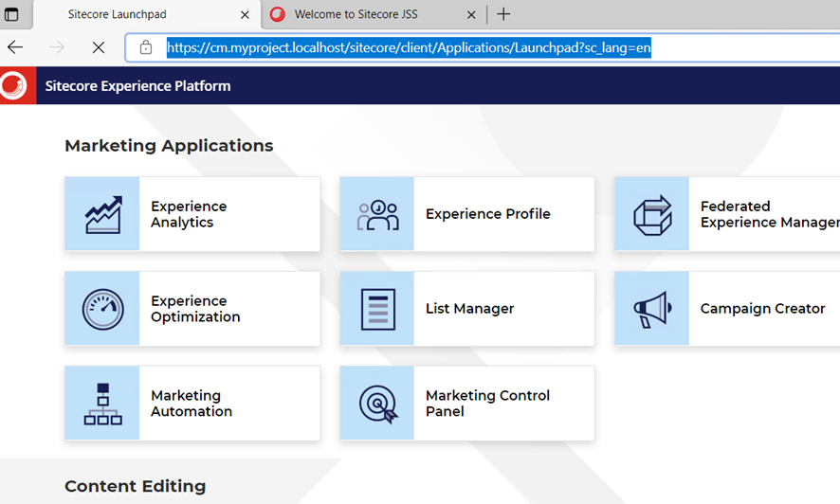This screenshot has width=840, height=504.
Task: Click the browser forward arrow
Action: [x=56, y=47]
